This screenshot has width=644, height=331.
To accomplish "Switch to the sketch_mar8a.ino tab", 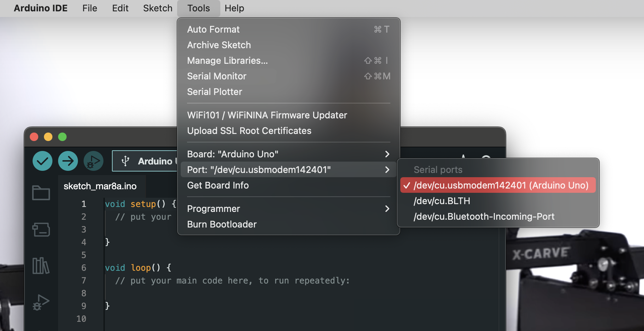I will (x=100, y=186).
